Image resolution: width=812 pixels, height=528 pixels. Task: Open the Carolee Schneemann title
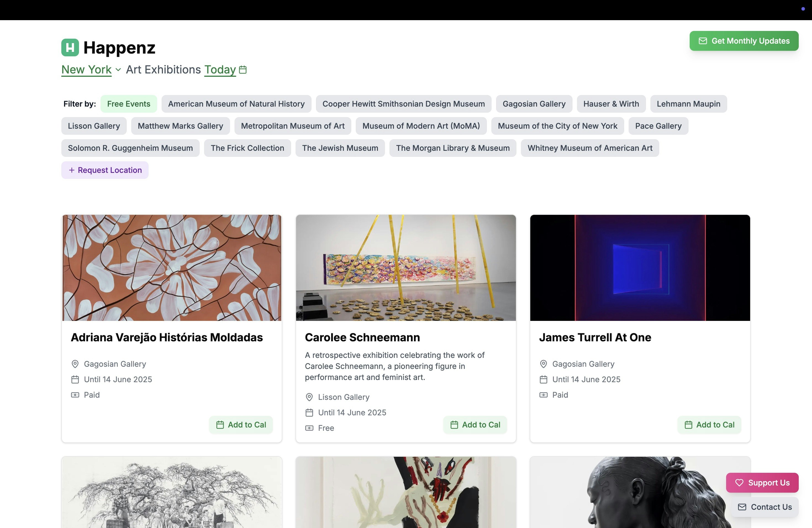(362, 337)
